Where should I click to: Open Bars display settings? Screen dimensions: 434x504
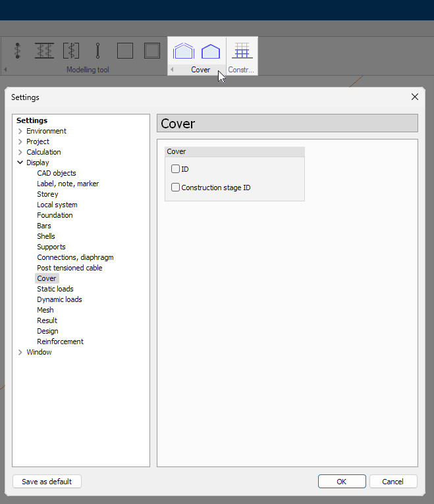(x=44, y=226)
